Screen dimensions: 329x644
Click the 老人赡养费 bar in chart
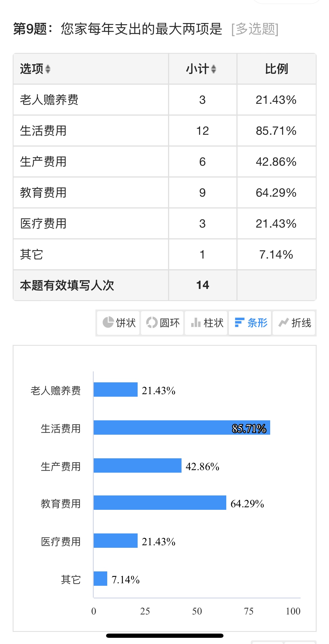point(115,389)
